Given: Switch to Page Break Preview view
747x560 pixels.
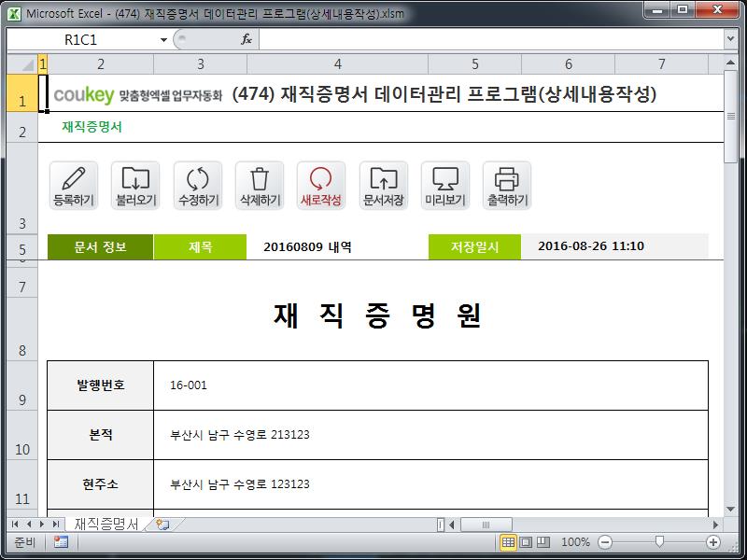Looking at the screenshot, I should (543, 542).
